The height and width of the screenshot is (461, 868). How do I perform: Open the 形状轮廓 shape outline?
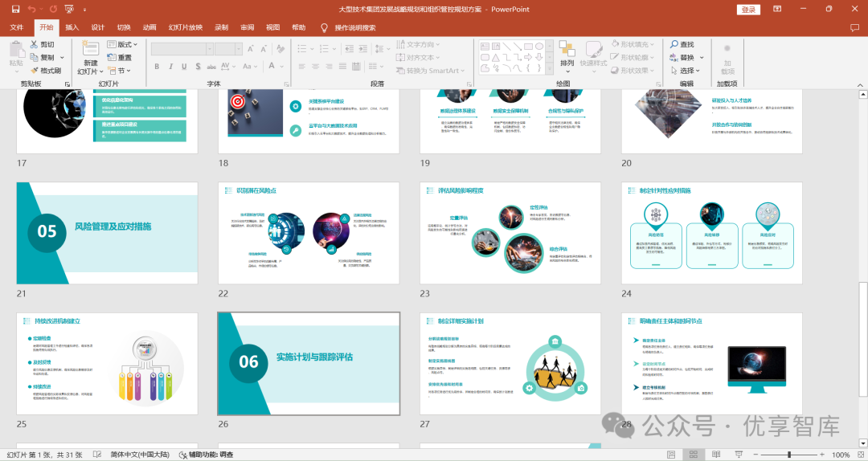[x=633, y=57]
